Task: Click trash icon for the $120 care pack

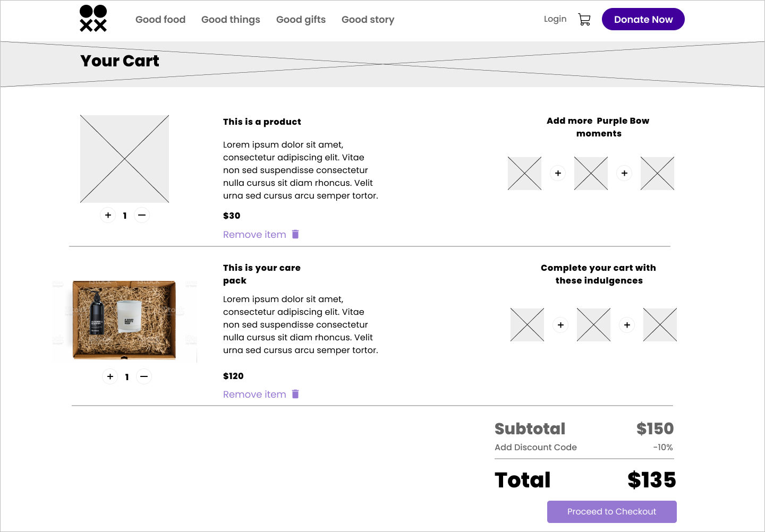Action: 295,394
